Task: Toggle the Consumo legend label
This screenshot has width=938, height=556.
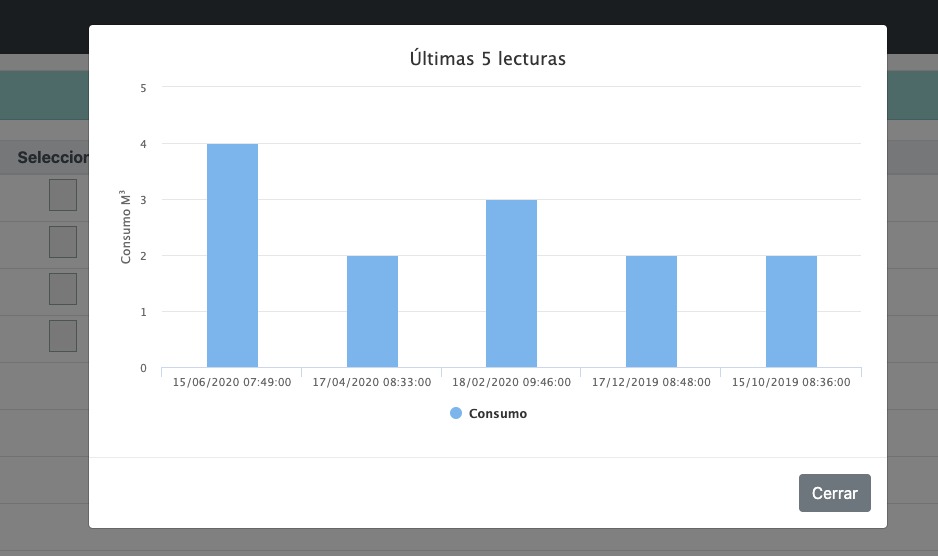Action: click(x=498, y=413)
